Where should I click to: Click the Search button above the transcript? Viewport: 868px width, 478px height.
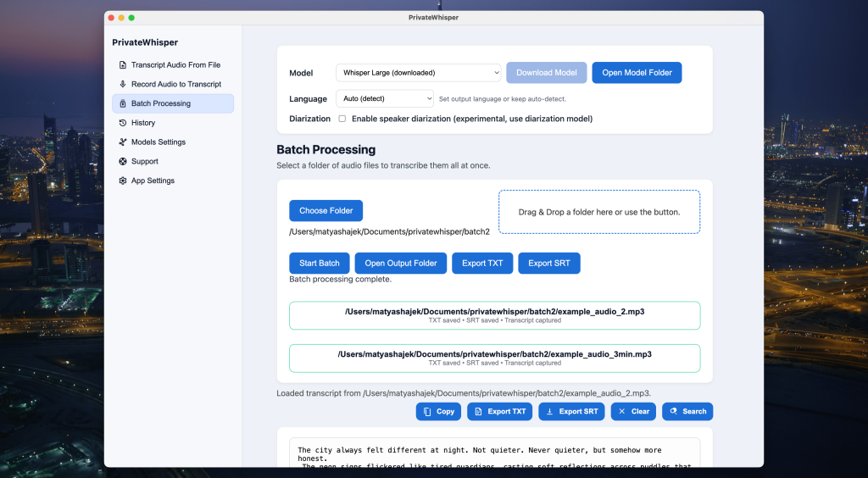[x=687, y=412]
